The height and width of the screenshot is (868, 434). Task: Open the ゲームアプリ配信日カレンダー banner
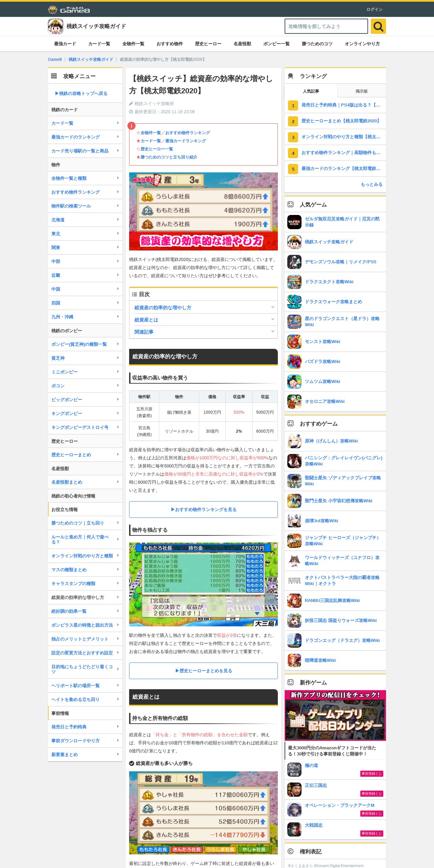pos(335,715)
